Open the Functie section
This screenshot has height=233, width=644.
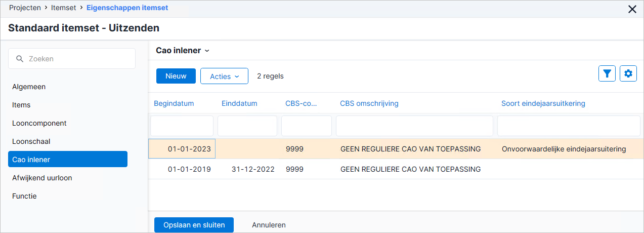coord(24,196)
